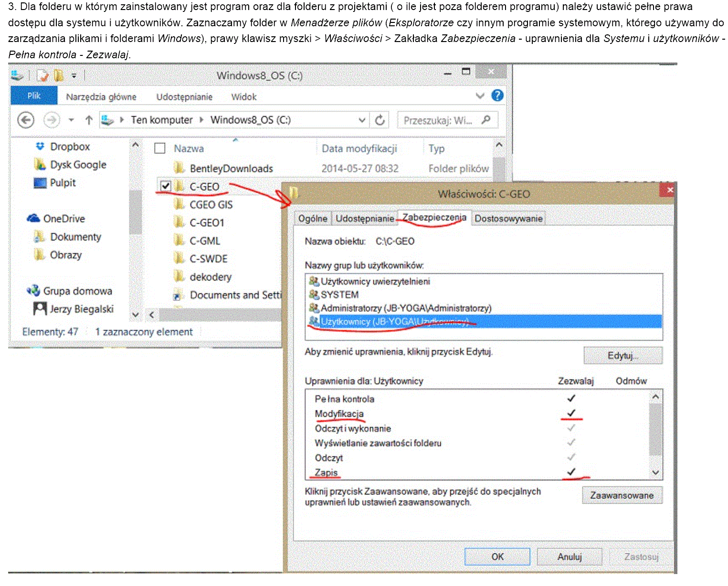Switch to the Zabezpieczenia tab
728x586 pixels.
[x=434, y=217]
